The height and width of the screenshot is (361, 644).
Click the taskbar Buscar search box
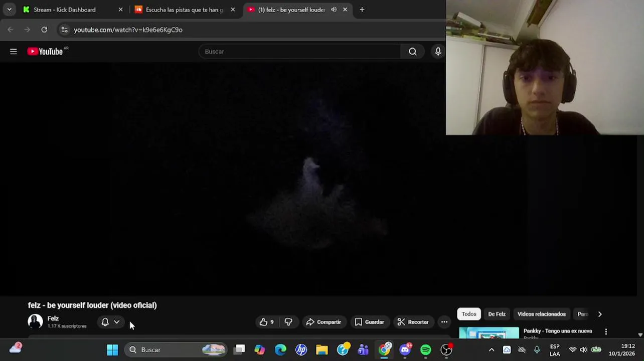coord(177,349)
